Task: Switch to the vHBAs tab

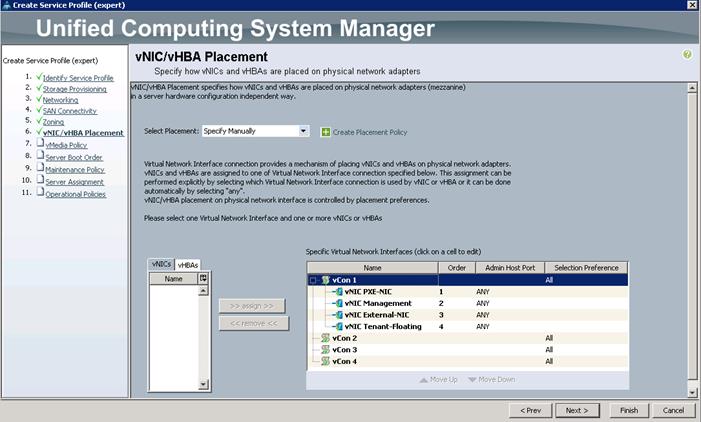Action: [x=188, y=265]
